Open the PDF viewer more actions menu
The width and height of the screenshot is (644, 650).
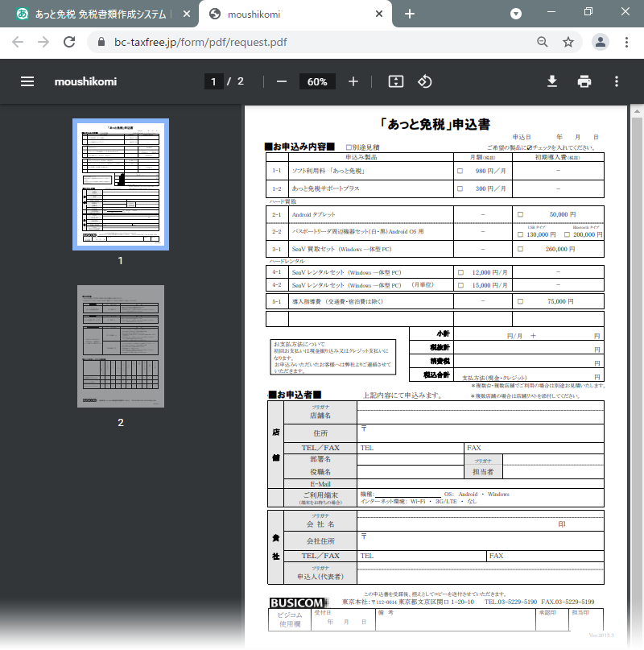coord(617,81)
